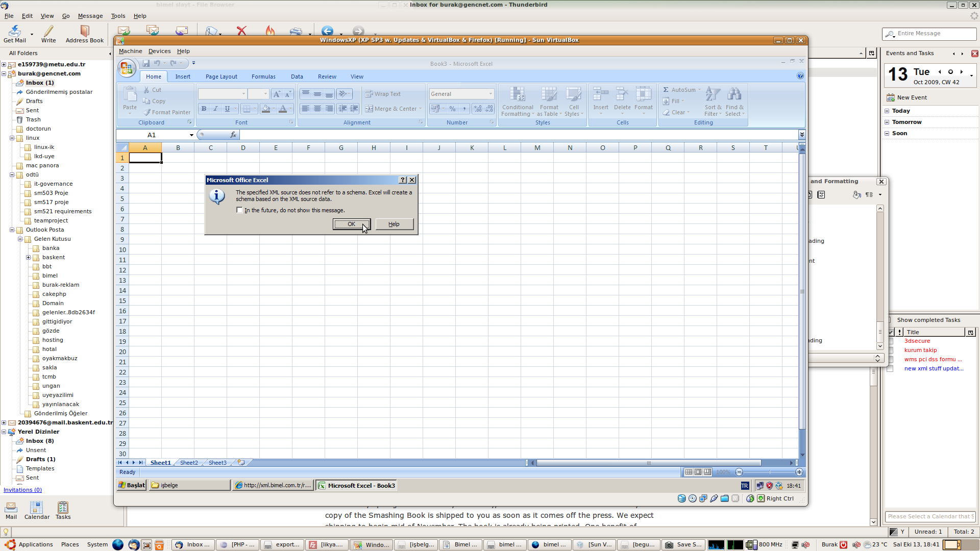Open the işbelge taskbar button in XP

(x=189, y=485)
